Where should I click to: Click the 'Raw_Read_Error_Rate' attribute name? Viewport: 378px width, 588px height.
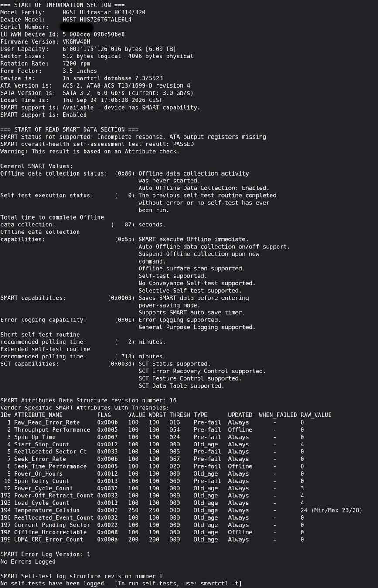click(47, 422)
